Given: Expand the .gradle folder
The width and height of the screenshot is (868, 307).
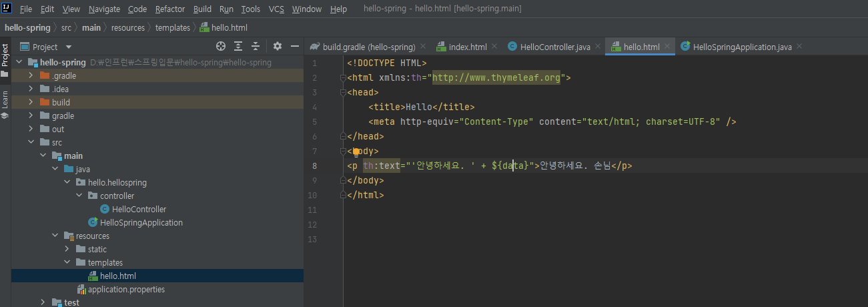Looking at the screenshot, I should 31,75.
